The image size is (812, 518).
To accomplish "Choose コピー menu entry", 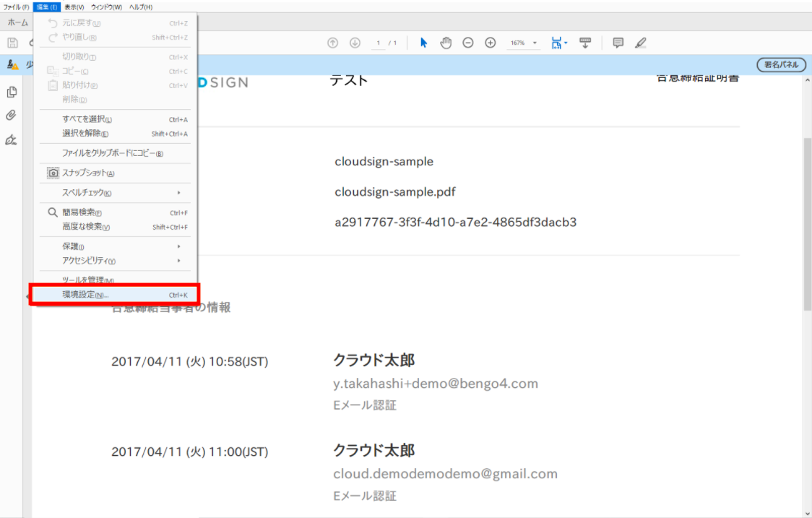I will 115,71.
